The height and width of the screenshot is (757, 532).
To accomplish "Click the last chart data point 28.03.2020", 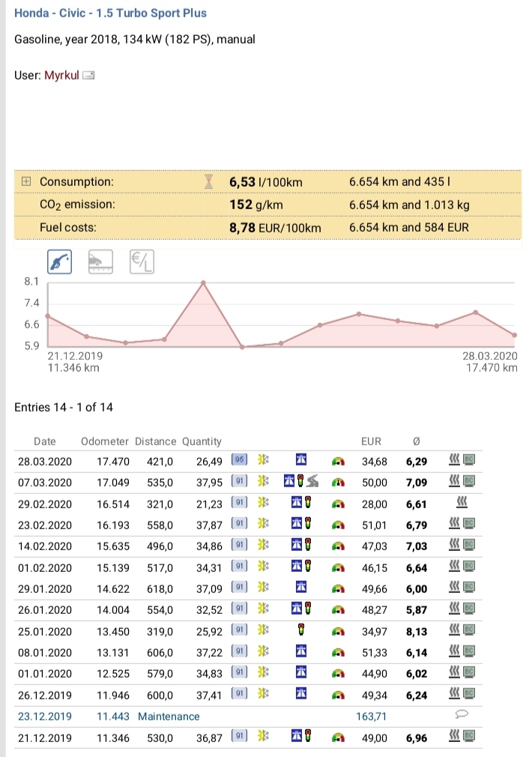I will click(x=515, y=335).
